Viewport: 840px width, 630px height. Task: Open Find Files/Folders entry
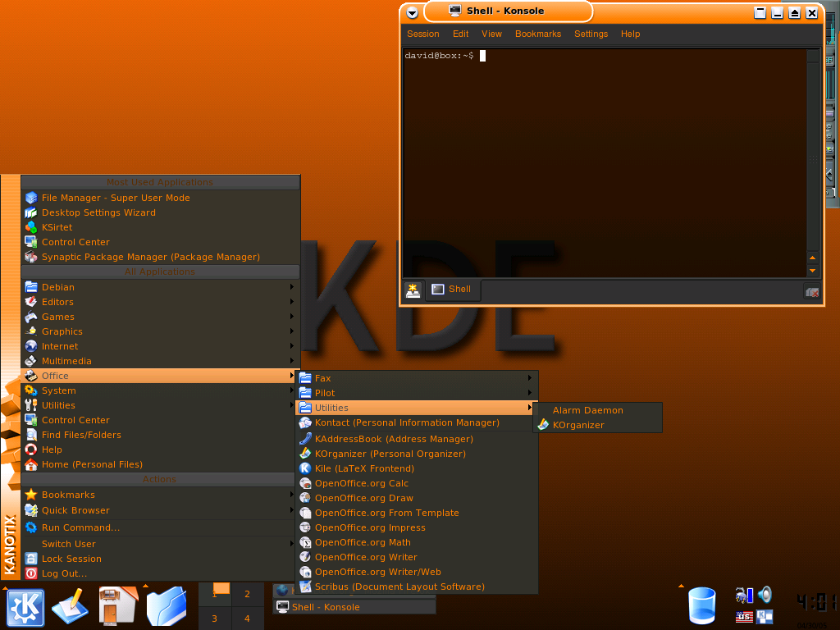(x=160, y=435)
